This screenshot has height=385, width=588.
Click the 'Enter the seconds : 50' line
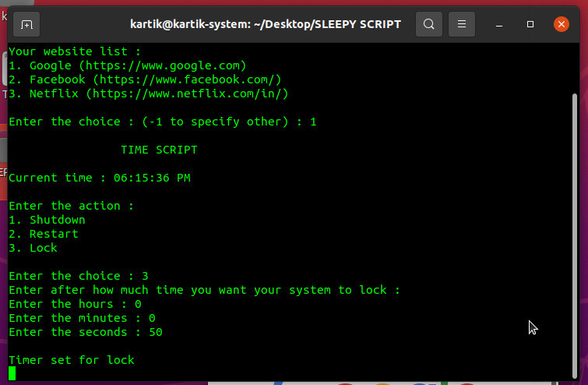coord(86,332)
